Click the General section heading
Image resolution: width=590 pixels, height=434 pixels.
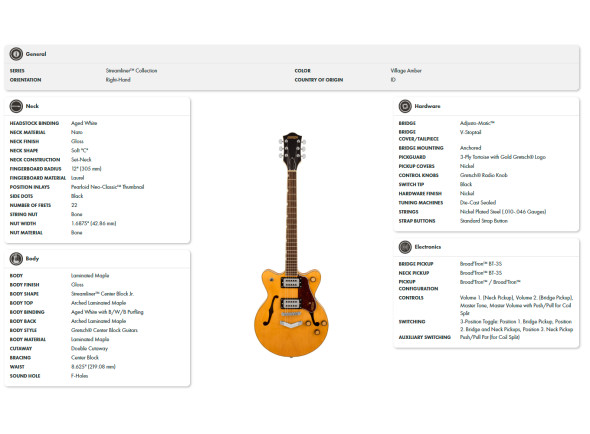pyautogui.click(x=36, y=54)
